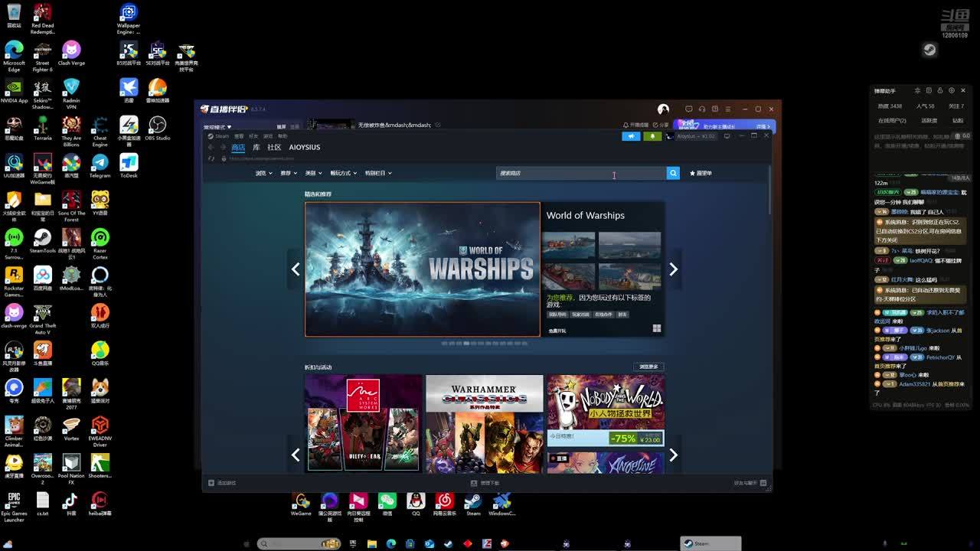The height and width of the screenshot is (551, 980).
Task: Switch to the 库 library tab
Action: click(x=256, y=147)
